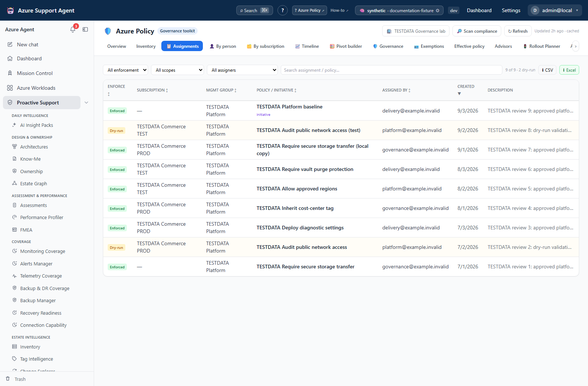Select the TESTDATA Platform baseline policy
The image size is (588, 386).
[x=289, y=107]
